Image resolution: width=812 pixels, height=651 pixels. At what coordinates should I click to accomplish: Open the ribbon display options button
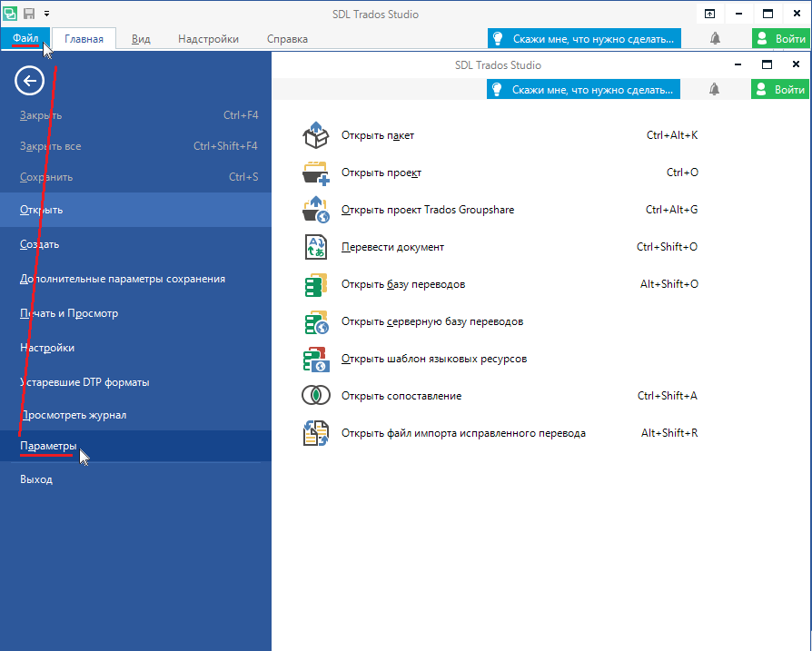tap(709, 14)
